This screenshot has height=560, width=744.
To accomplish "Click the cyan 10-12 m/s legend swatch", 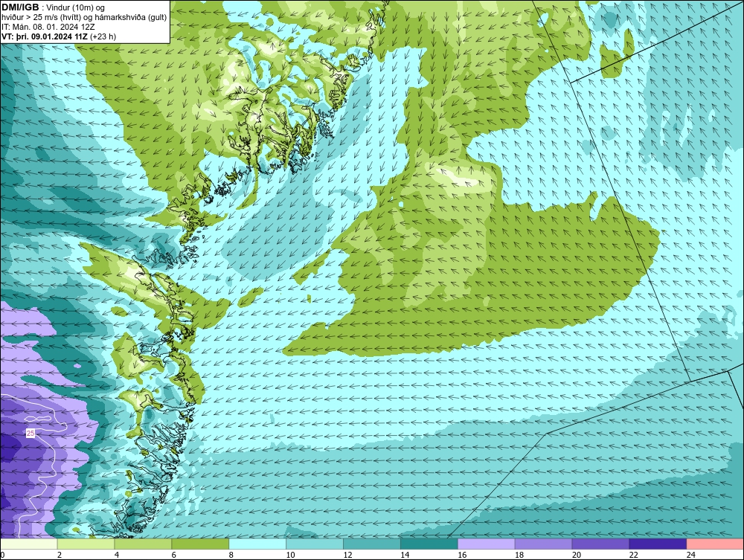I will click(x=315, y=544).
